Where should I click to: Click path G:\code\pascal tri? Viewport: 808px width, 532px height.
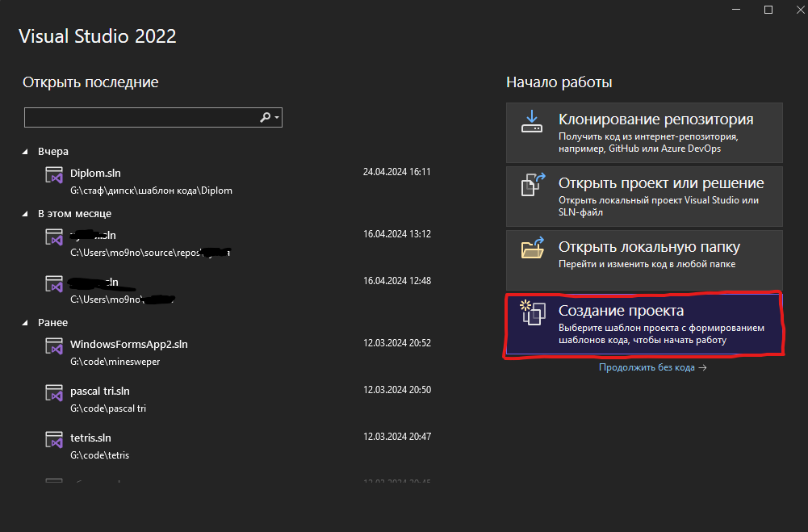(108, 408)
